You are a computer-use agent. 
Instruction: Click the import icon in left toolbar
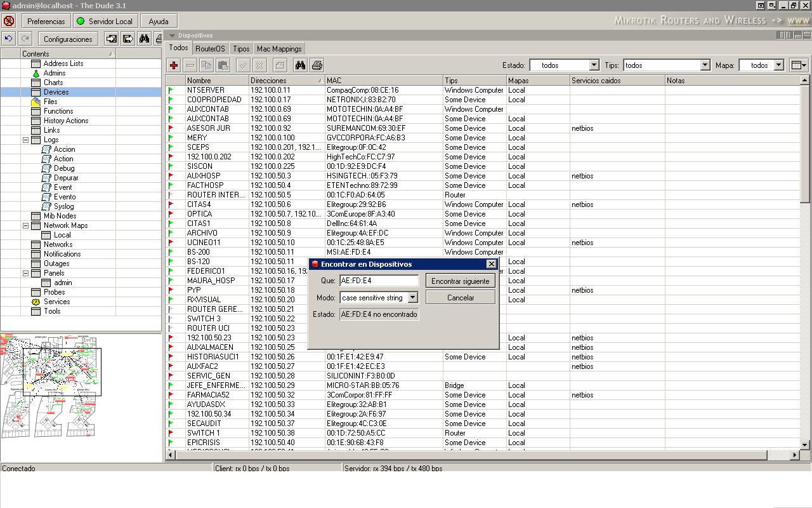point(112,39)
